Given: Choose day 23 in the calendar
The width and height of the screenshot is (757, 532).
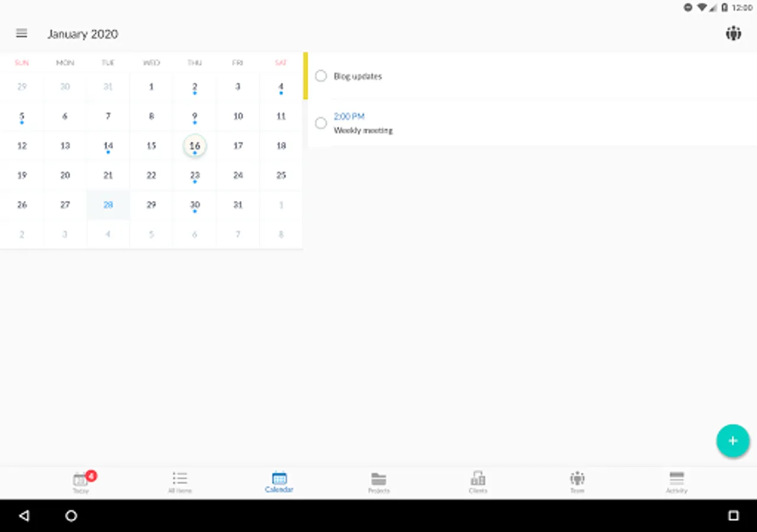Looking at the screenshot, I should (x=195, y=176).
